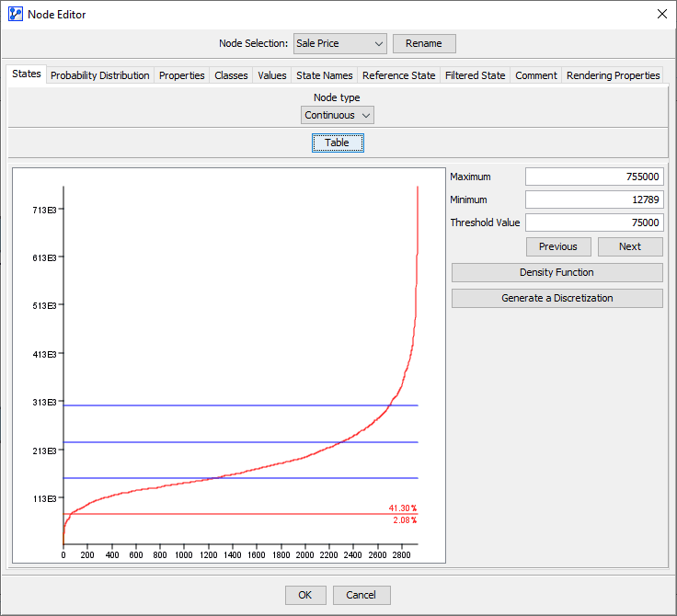Select the middle blue threshold line near 213E3

point(240,442)
